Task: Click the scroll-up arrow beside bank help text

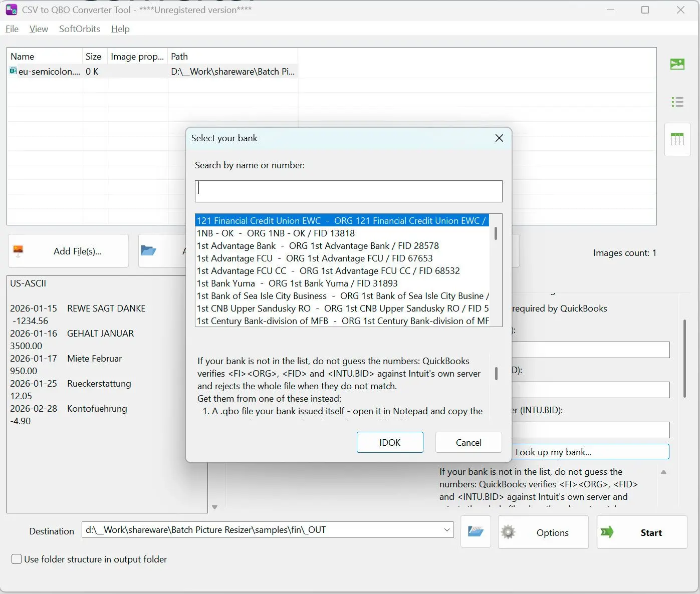Action: pos(663,472)
